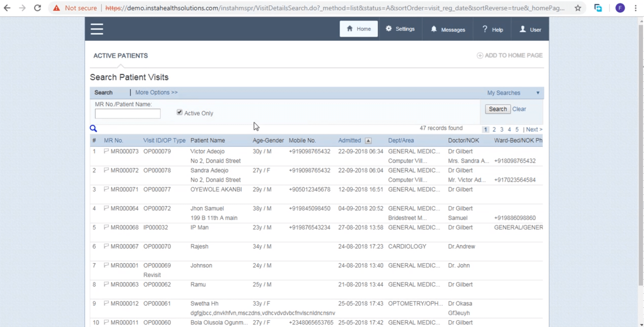Image resolution: width=644 pixels, height=327 pixels.
Task: Click the flag icon for MR000071
Action: [106, 189]
